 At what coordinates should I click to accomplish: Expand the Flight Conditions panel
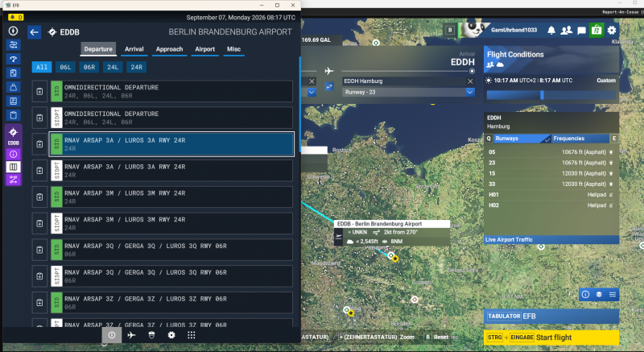point(551,59)
